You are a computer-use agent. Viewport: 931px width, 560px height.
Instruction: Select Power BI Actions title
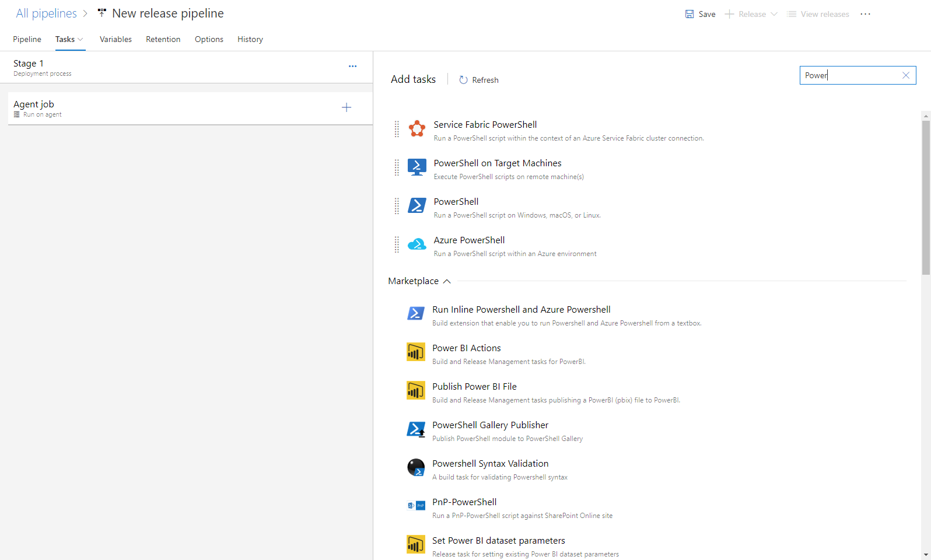(x=467, y=348)
